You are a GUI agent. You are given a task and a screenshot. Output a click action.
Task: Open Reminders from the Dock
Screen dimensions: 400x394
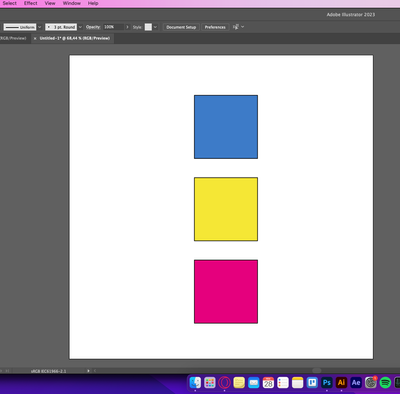click(x=283, y=383)
